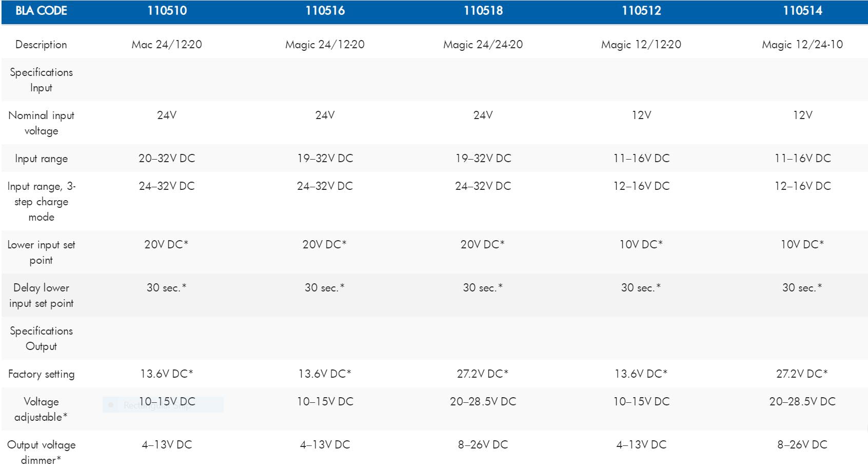Click the BLA CODE column header

point(41,11)
